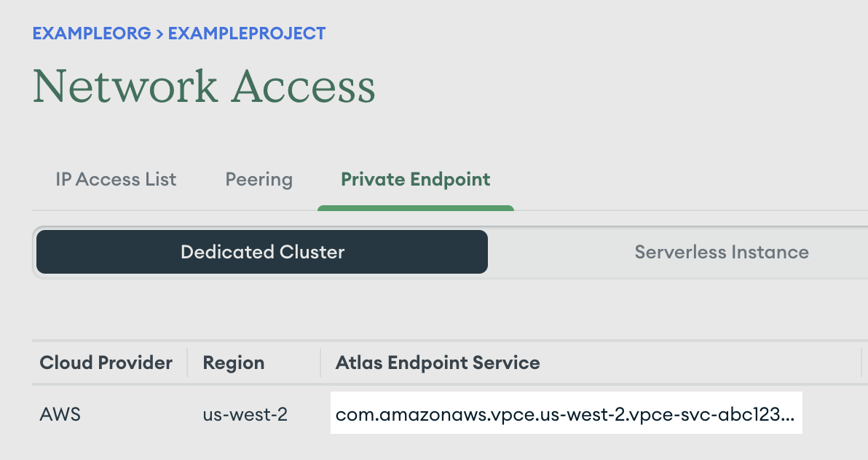
Task: Click the Private Endpoint active tab underline
Action: click(415, 207)
